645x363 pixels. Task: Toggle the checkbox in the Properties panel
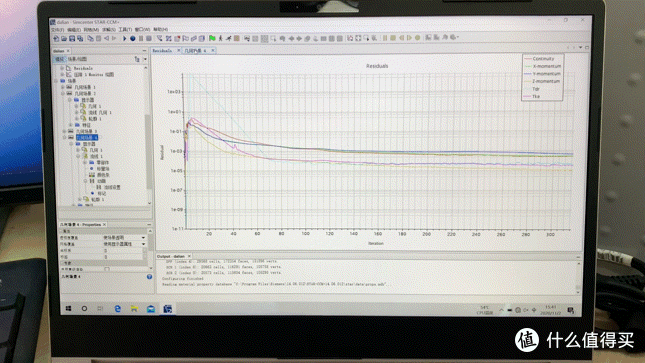[107, 269]
